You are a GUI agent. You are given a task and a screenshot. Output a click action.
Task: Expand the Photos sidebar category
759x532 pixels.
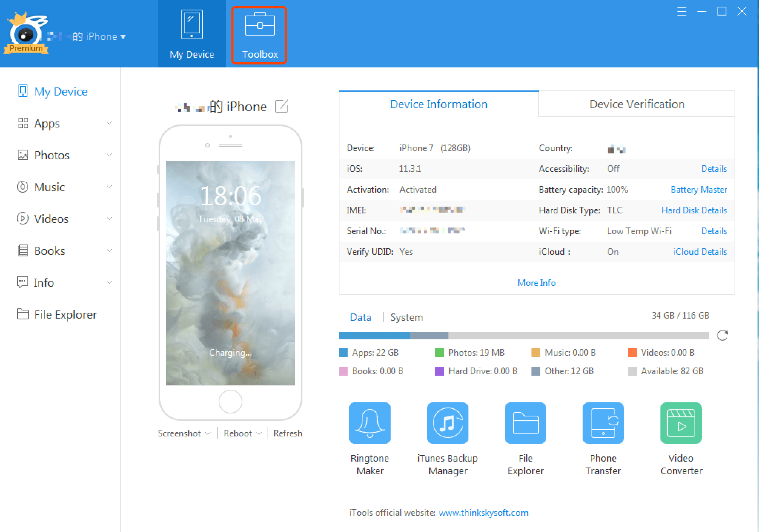point(109,155)
